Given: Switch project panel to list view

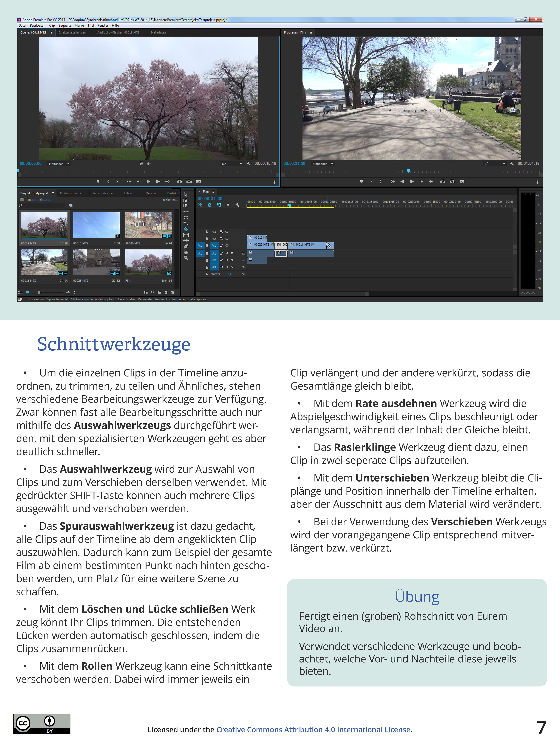Looking at the screenshot, I should point(21,292).
